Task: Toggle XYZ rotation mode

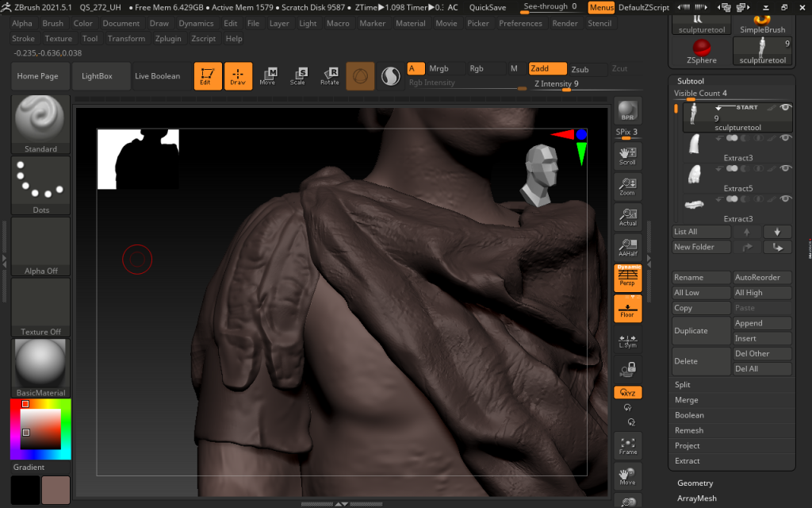Action: click(628, 392)
